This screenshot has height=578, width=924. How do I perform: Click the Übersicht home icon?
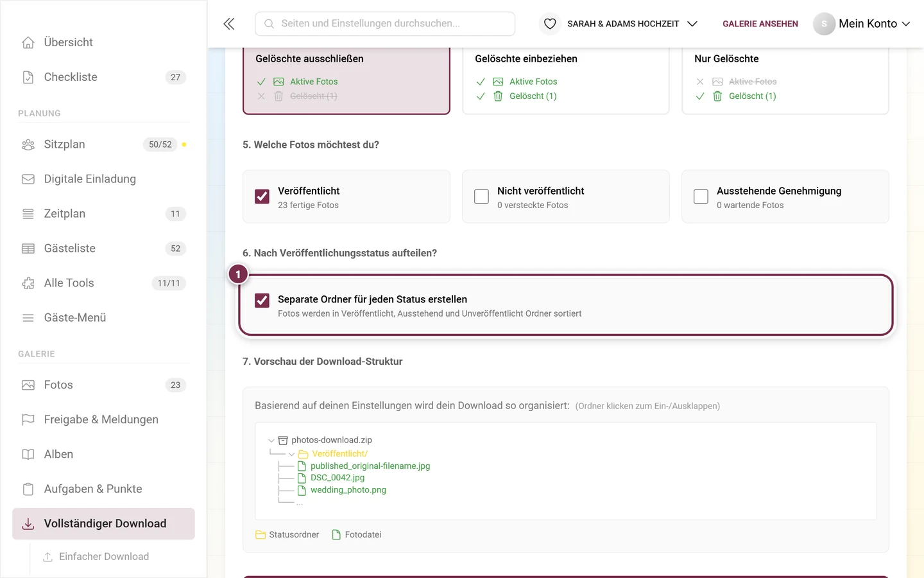(x=28, y=42)
